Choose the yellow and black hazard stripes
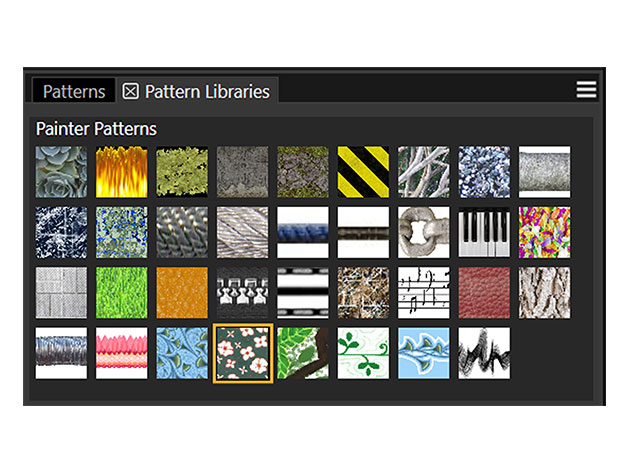The image size is (630, 473). click(x=363, y=172)
